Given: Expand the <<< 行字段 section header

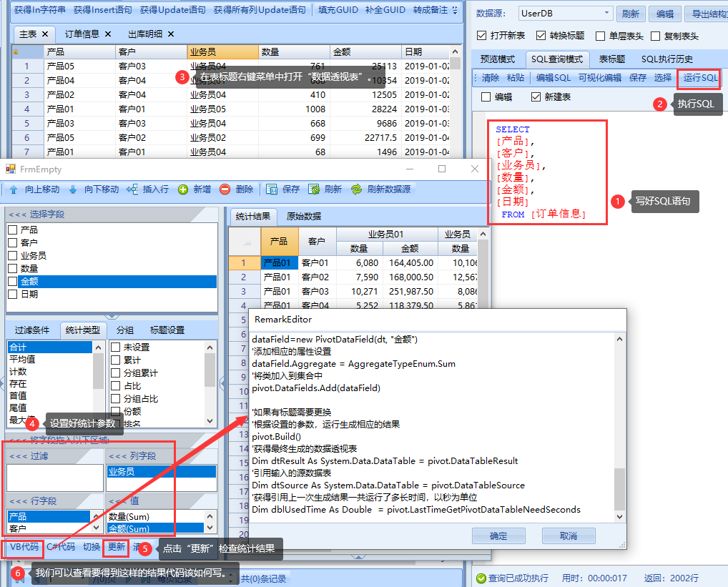Looking at the screenshot, I should click(55, 501).
